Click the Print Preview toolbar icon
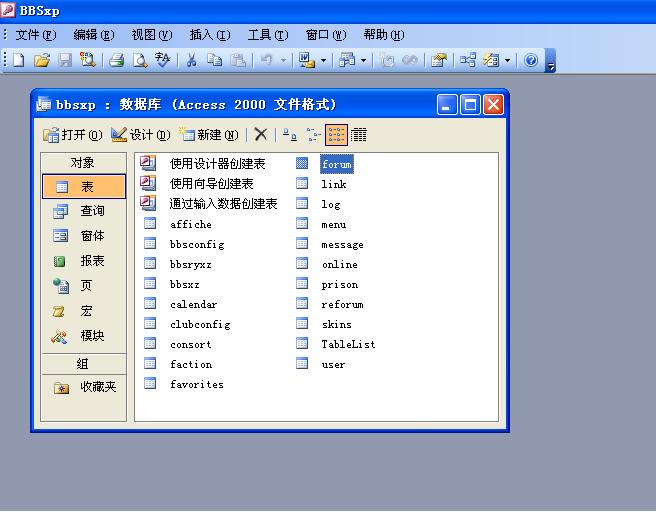 coord(140,60)
